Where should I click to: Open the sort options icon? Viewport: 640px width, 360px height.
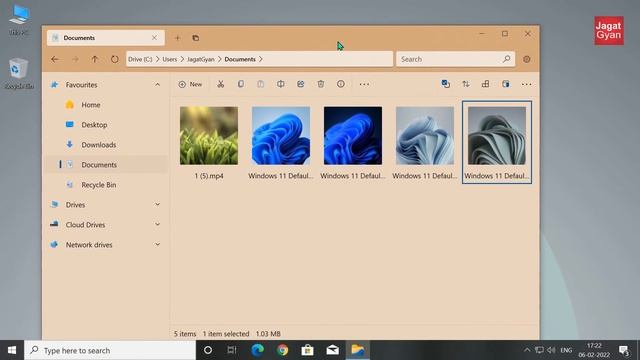(465, 84)
